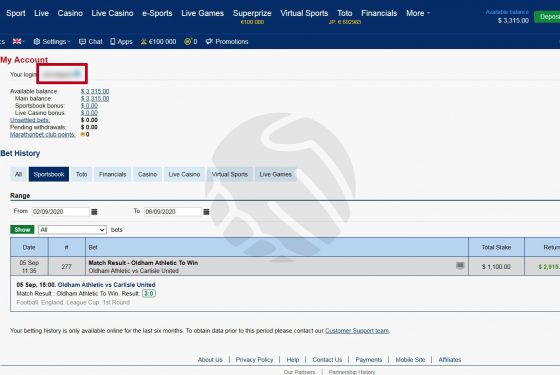Open the calendar icon beside To date
The image size is (560, 375).
(x=206, y=212)
